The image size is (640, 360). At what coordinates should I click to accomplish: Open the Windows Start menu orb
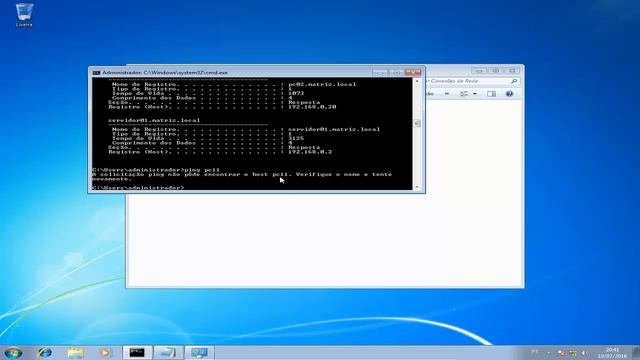13,352
